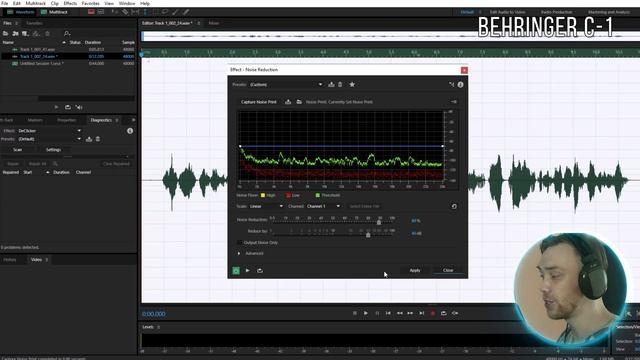Open Diagnostics Presets (Default) dropdown

pos(49,139)
